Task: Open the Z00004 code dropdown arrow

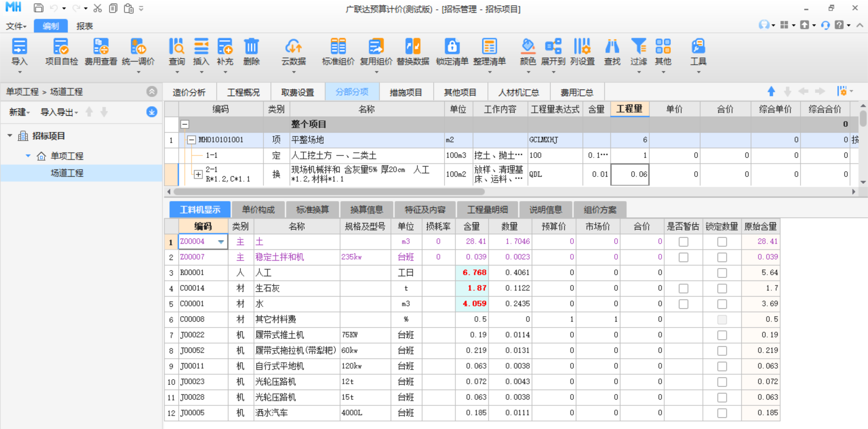Action: pos(221,242)
